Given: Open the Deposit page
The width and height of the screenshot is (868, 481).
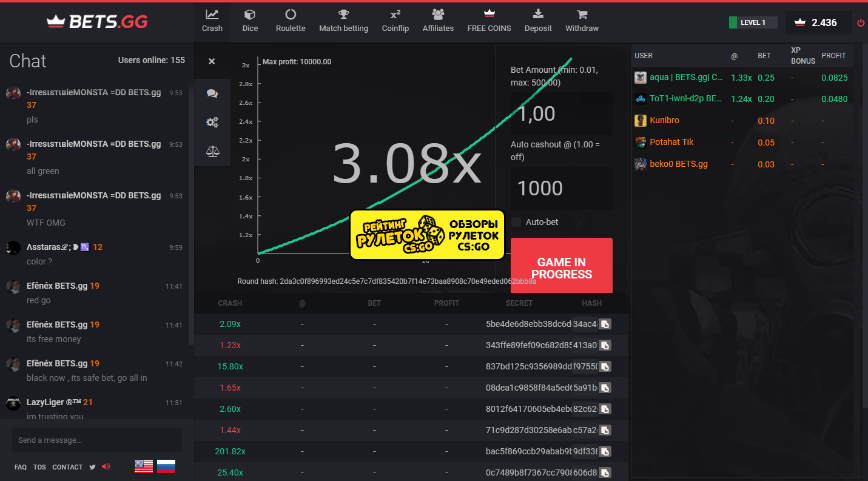Looking at the screenshot, I should click(x=538, y=21).
